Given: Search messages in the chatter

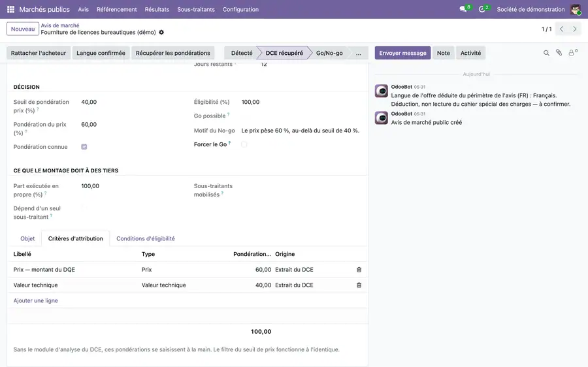Looking at the screenshot, I should [546, 53].
